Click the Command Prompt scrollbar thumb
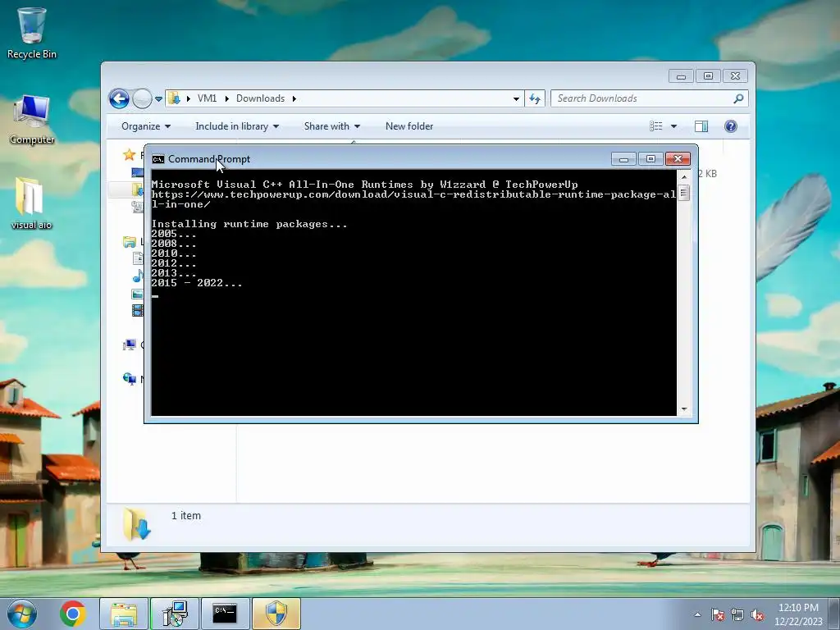The height and width of the screenshot is (630, 840). coord(683,192)
